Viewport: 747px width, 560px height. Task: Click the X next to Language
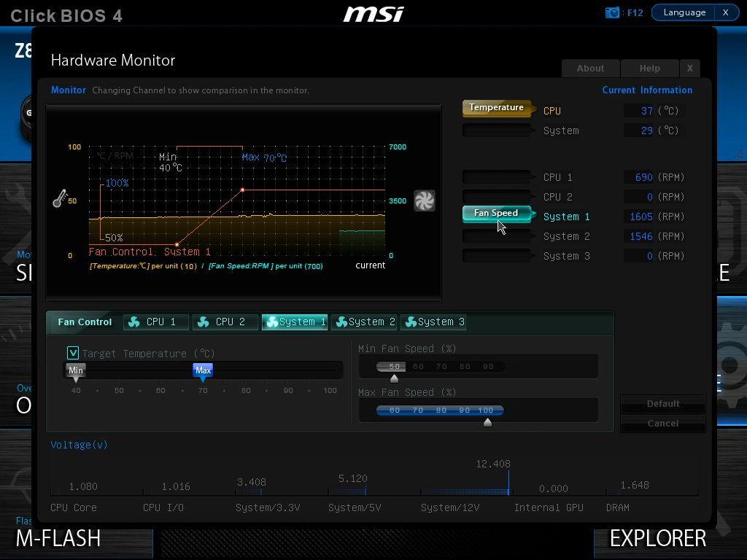(x=726, y=12)
